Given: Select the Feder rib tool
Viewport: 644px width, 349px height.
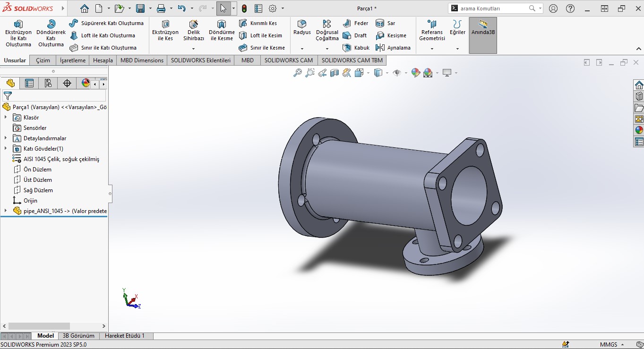Looking at the screenshot, I should (x=355, y=23).
